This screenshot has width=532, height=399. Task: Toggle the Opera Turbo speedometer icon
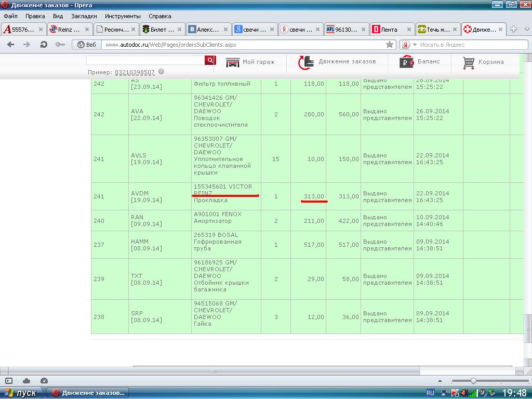tap(44, 381)
